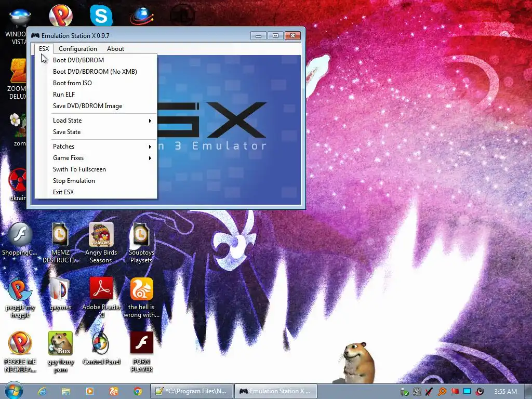The width and height of the screenshot is (532, 399).
Task: Open the ESX menu tab
Action: (x=44, y=48)
